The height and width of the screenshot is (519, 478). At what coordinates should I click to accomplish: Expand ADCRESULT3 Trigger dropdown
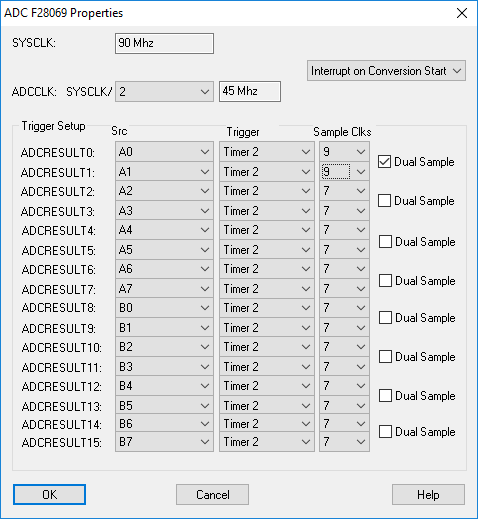[267, 211]
